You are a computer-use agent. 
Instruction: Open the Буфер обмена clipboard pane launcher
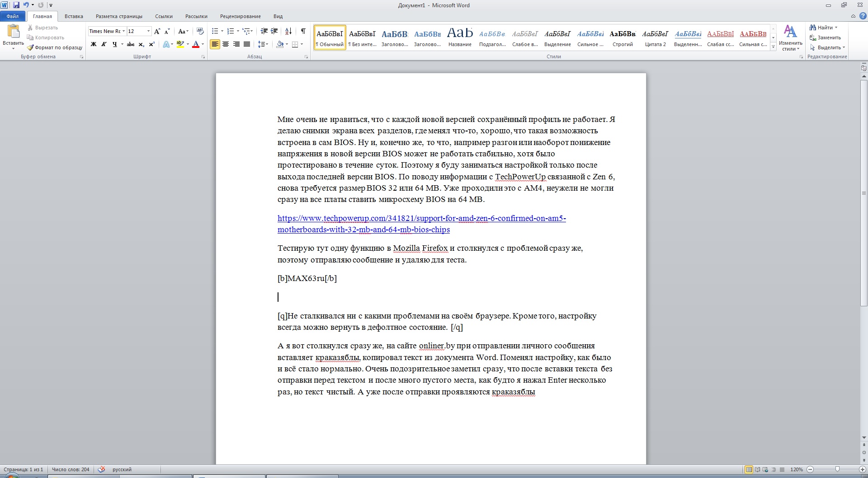coord(82,57)
